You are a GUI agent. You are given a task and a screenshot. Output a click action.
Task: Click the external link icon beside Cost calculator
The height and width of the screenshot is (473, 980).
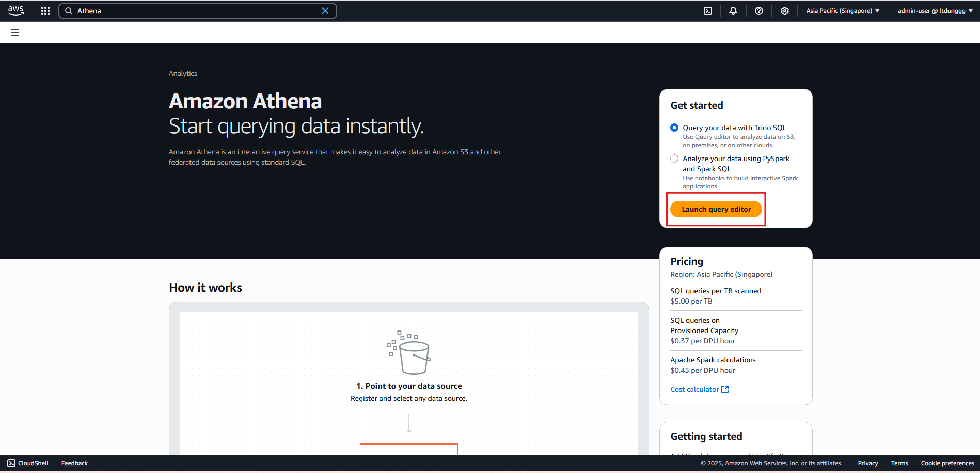click(725, 389)
